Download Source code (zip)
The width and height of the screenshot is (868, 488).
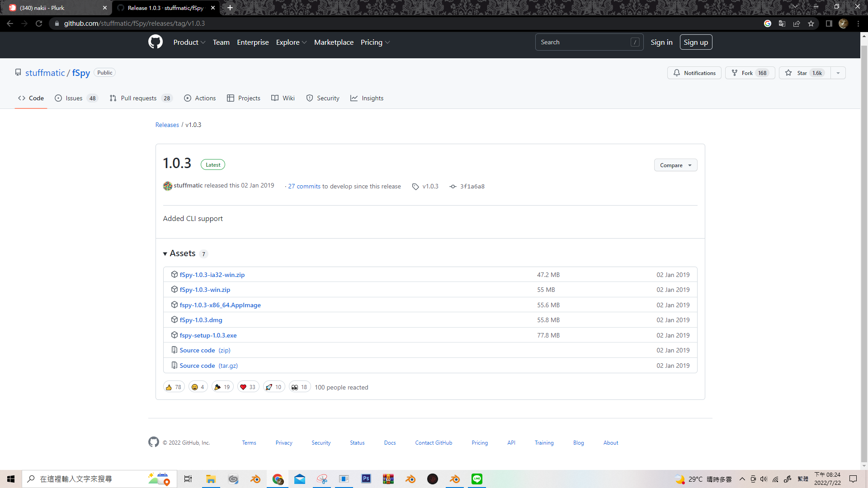click(205, 350)
